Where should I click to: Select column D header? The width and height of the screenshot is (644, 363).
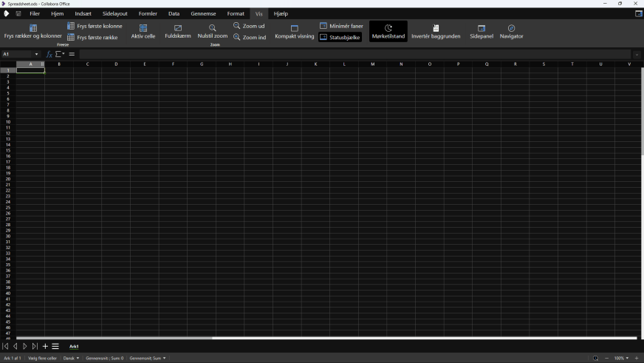tap(116, 64)
